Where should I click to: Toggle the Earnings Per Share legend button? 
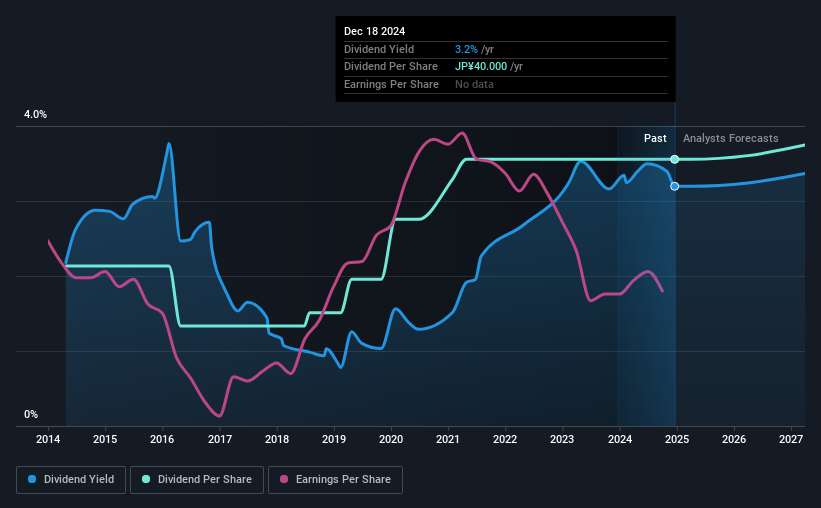(x=336, y=480)
